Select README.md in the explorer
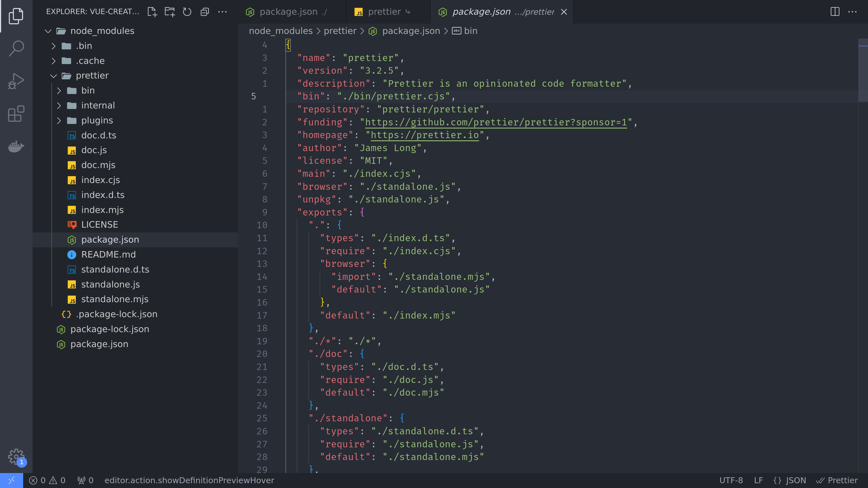868x488 pixels. (x=108, y=254)
